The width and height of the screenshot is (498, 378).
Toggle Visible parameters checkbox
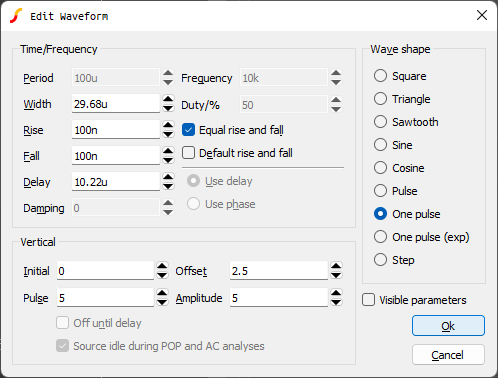pyautogui.click(x=368, y=299)
